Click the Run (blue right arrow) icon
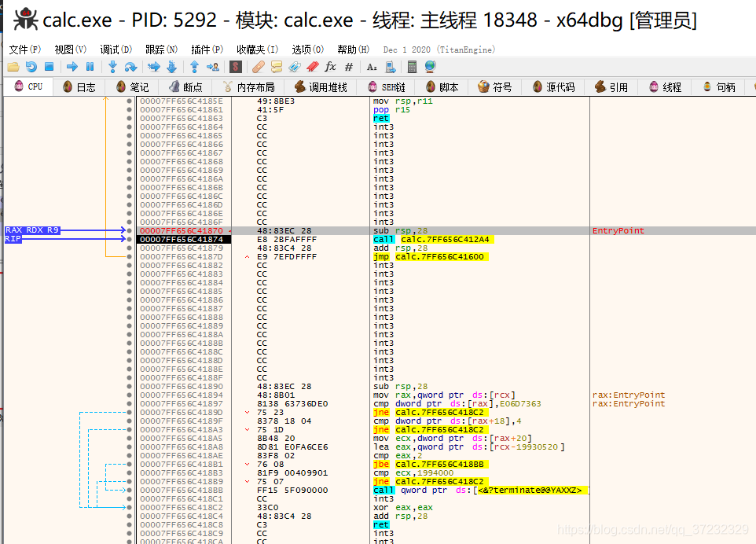 72,67
